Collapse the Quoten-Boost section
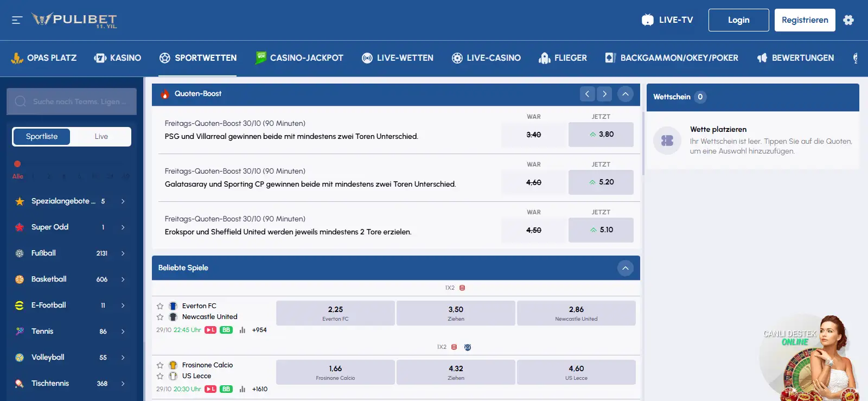 pyautogui.click(x=625, y=94)
